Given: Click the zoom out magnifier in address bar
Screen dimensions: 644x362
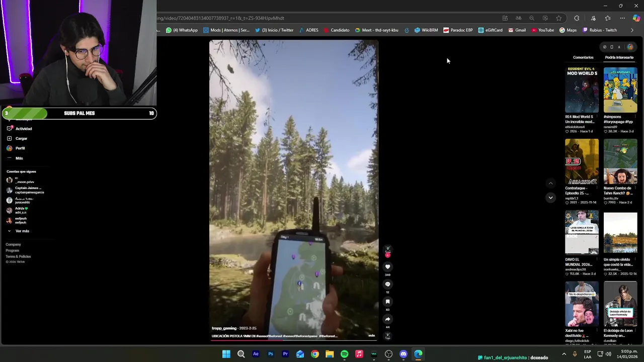Looking at the screenshot, I should (x=532, y=18).
